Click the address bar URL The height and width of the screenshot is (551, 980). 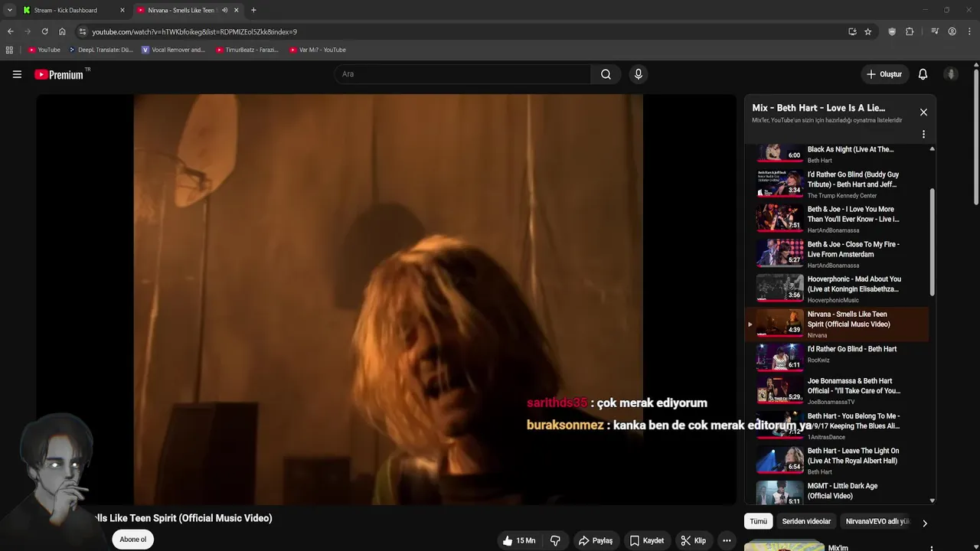[x=194, y=31]
